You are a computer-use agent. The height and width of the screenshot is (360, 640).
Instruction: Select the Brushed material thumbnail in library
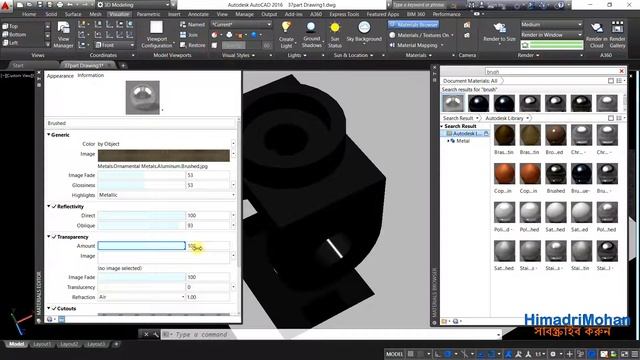[556, 174]
